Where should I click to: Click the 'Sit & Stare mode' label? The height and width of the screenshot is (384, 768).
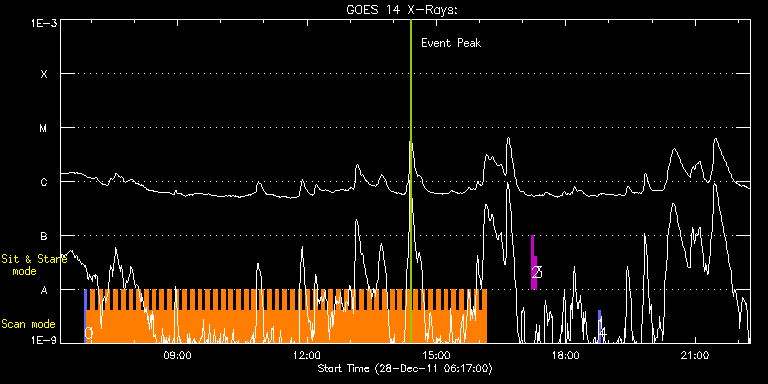point(34,264)
